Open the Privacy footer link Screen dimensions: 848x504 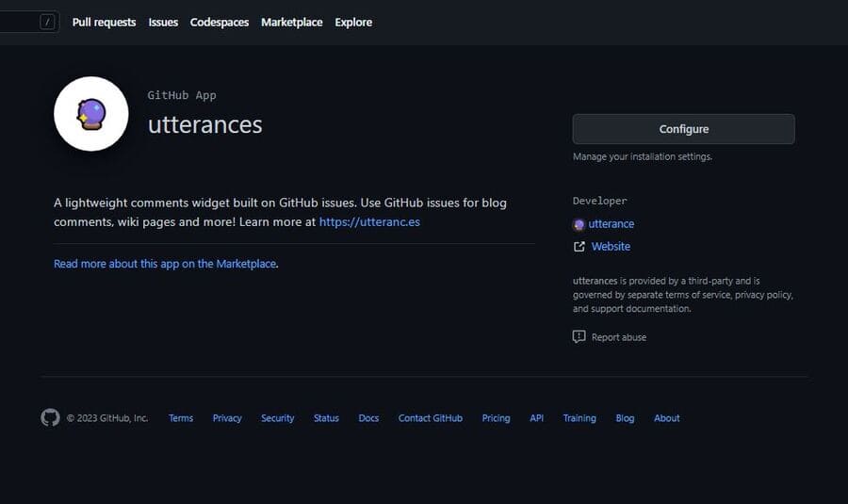227,418
